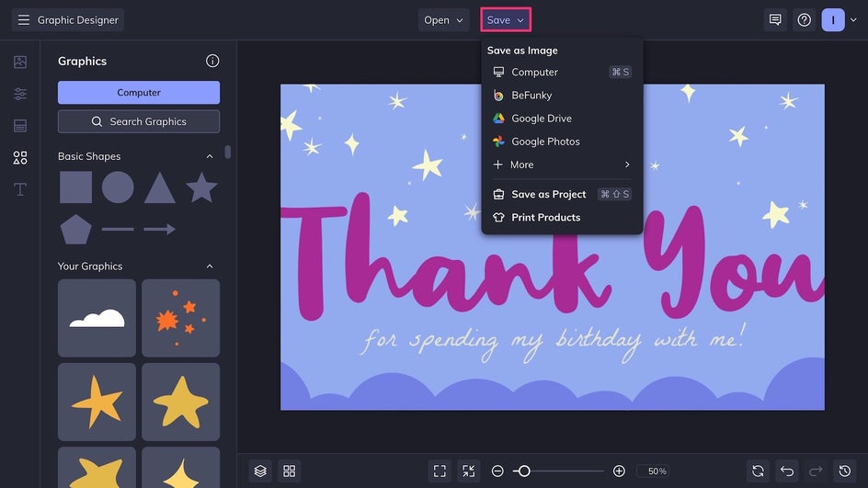This screenshot has height=488, width=868.
Task: Save image to BeFunky
Action: (x=562, y=96)
